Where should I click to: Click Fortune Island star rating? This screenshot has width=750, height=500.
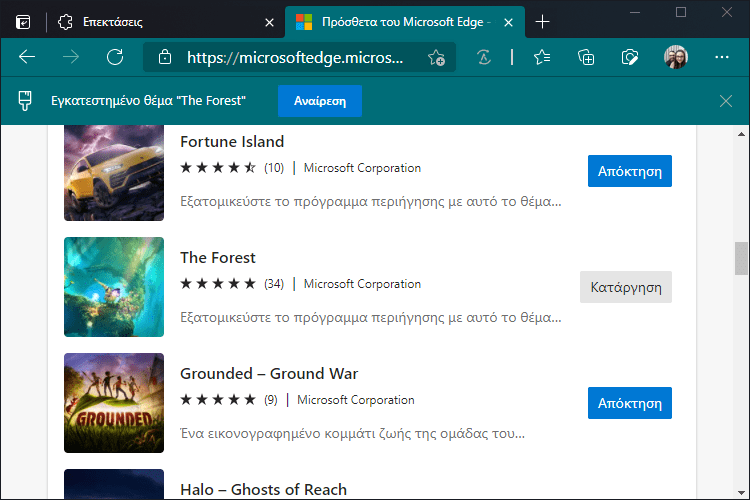218,168
